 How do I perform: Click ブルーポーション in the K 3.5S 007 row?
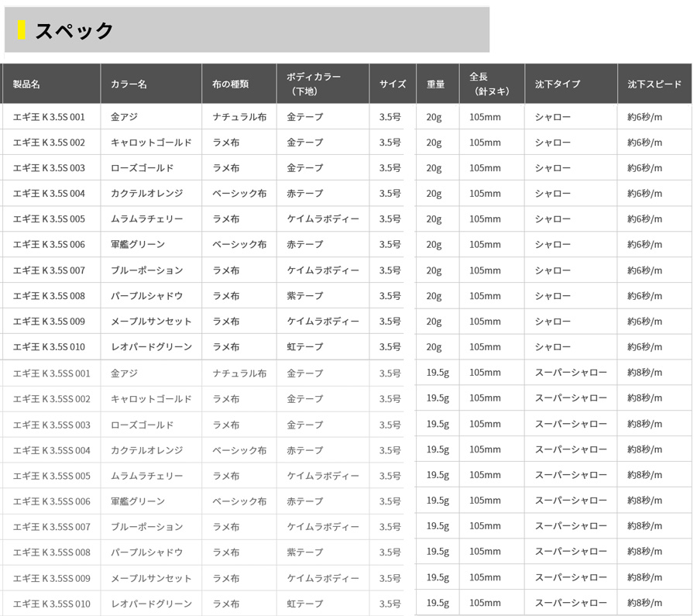coord(146,270)
